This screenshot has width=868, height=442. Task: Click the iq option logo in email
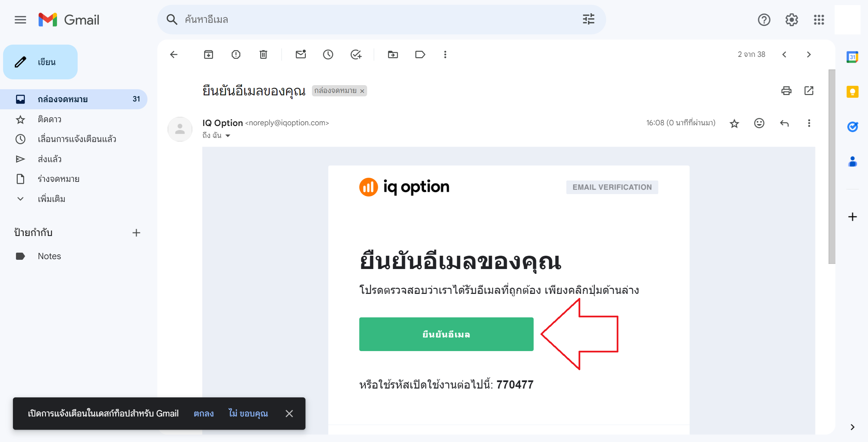pos(404,187)
